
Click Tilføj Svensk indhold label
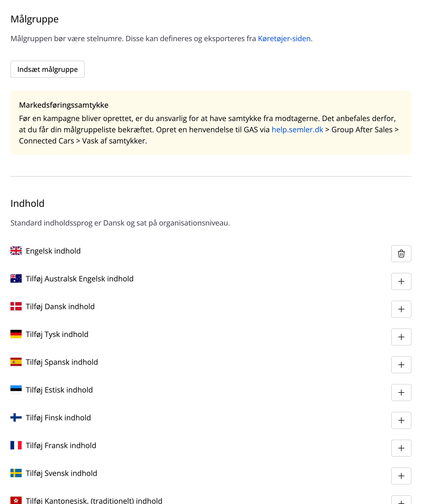click(x=61, y=473)
